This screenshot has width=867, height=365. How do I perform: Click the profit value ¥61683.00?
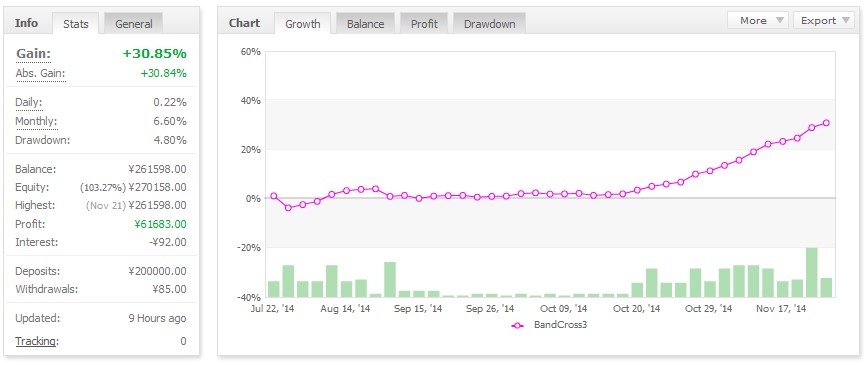pyautogui.click(x=160, y=224)
